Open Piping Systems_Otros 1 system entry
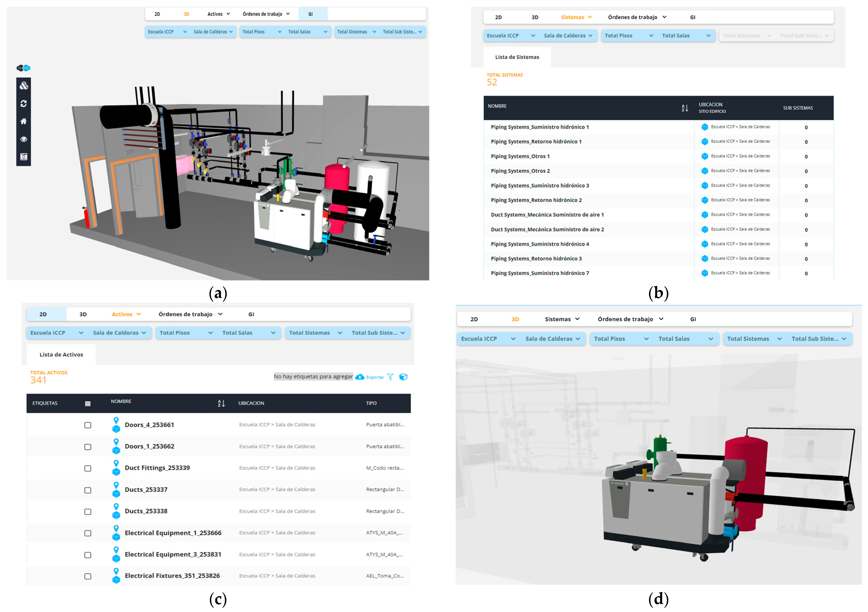The image size is (868, 612). pos(520,157)
